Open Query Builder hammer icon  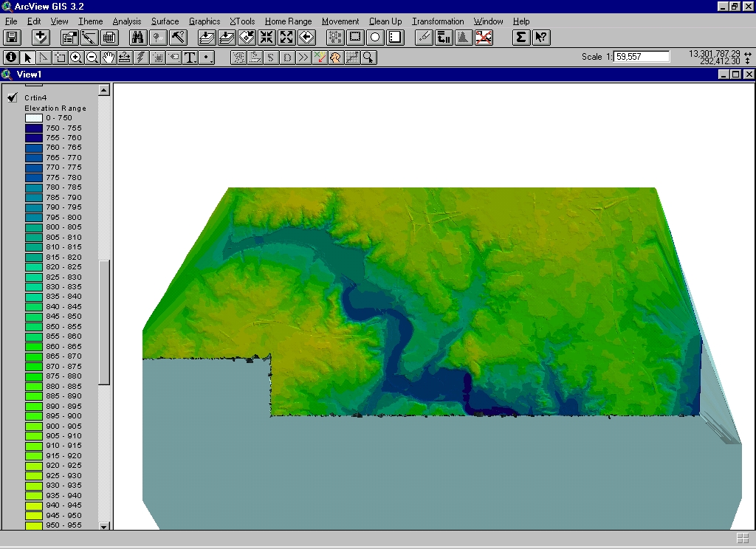[178, 38]
